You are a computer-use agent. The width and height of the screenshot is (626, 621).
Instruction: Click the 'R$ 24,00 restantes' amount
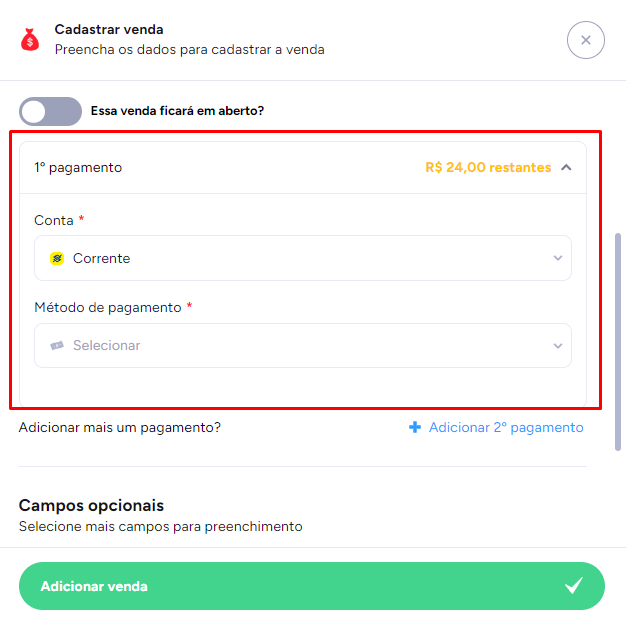point(487,168)
